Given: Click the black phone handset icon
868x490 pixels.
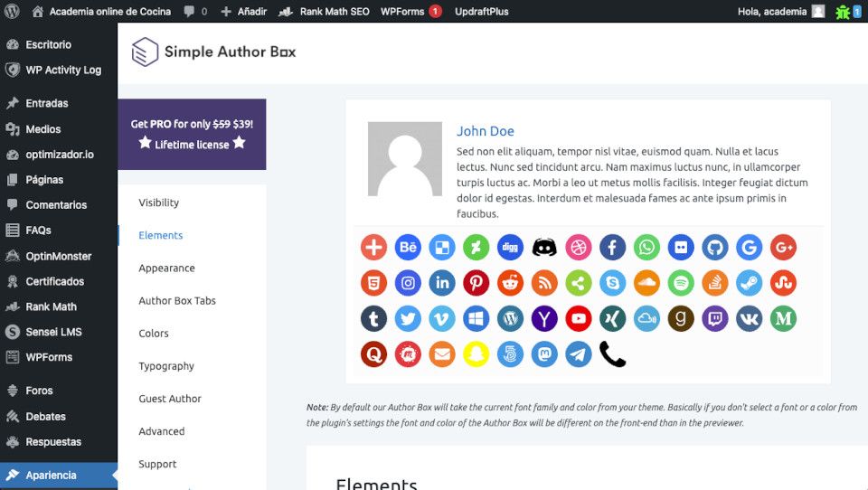Looking at the screenshot, I should (x=612, y=353).
